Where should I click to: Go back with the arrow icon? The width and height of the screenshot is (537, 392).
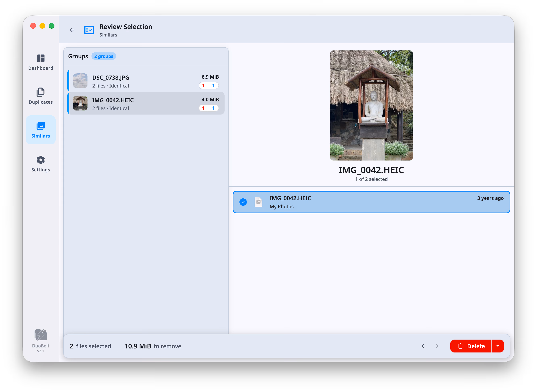(72, 30)
